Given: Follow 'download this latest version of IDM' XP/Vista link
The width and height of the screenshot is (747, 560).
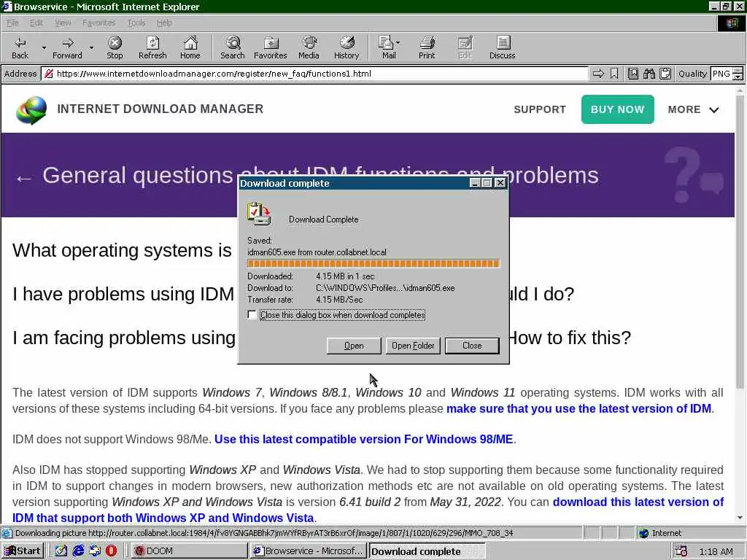Looking at the screenshot, I should (x=638, y=502).
